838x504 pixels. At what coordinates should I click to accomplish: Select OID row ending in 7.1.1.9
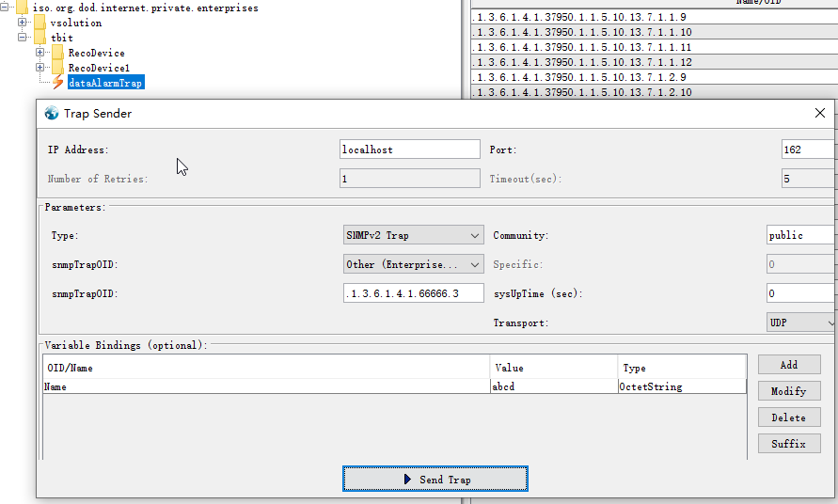655,17
